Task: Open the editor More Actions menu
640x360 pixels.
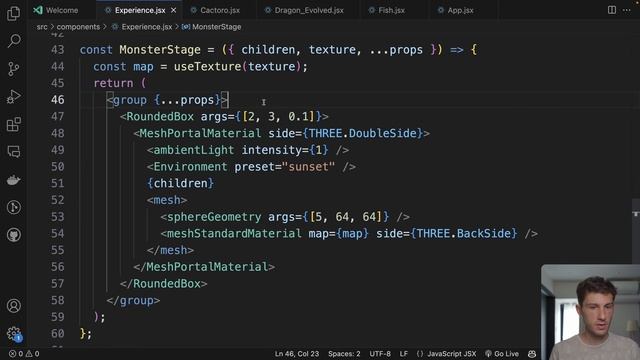Action: pyautogui.click(x=627, y=10)
